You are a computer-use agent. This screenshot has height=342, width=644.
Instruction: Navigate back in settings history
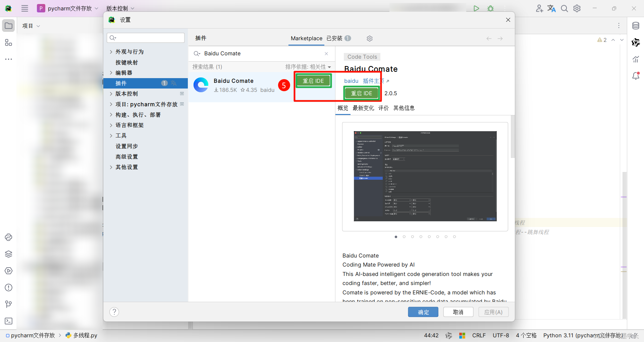489,39
